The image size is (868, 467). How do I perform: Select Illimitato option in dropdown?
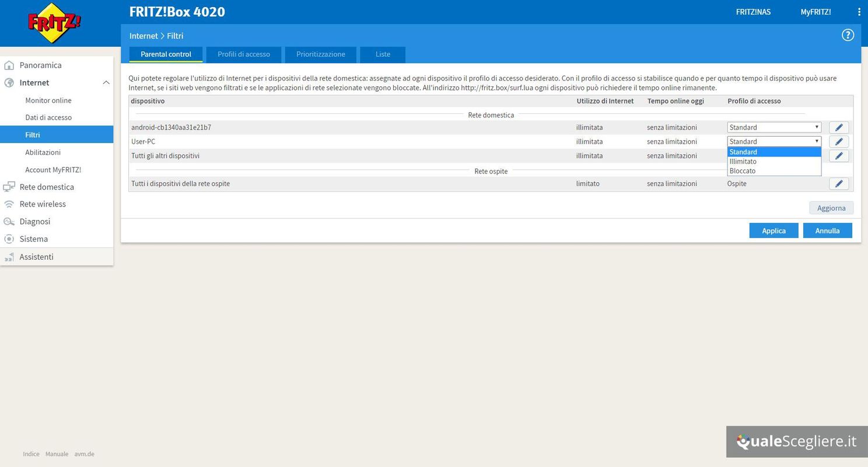(x=743, y=162)
